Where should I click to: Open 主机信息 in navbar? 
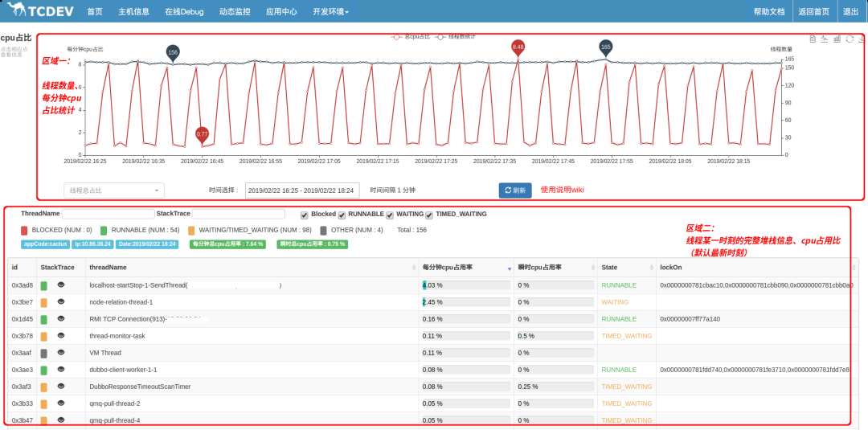pos(134,11)
